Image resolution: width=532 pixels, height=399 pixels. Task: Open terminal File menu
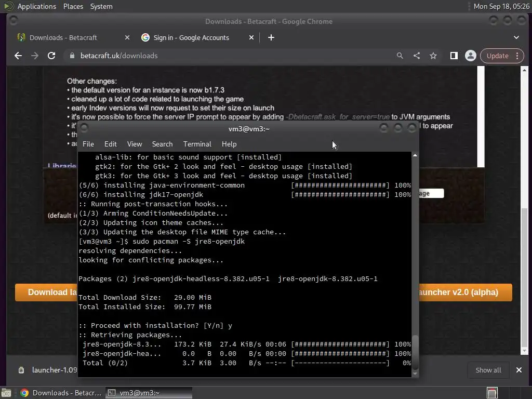88,144
